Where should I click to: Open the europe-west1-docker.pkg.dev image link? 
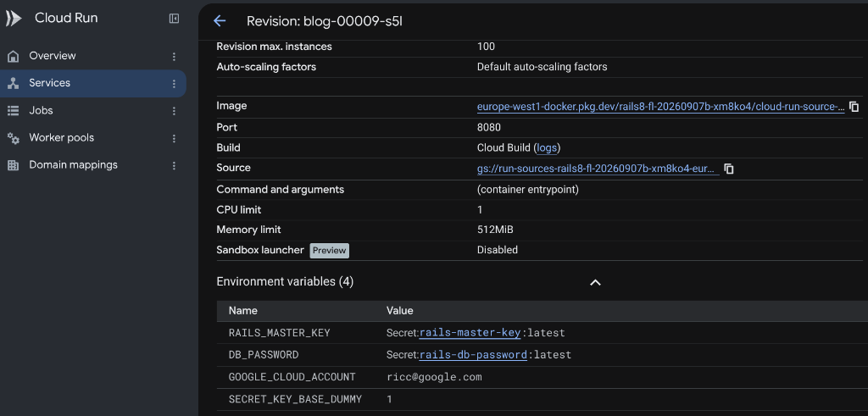pyautogui.click(x=661, y=107)
